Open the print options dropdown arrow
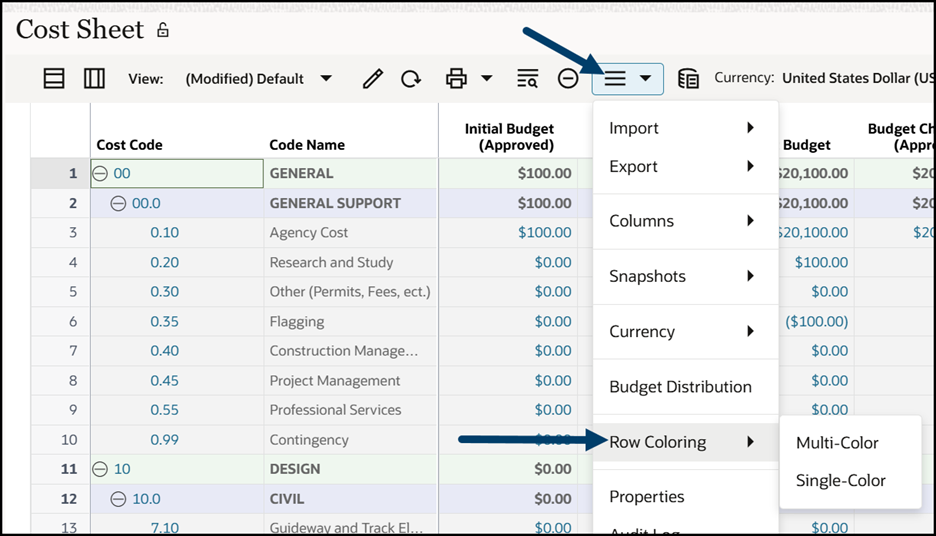The width and height of the screenshot is (936, 536). (x=487, y=78)
